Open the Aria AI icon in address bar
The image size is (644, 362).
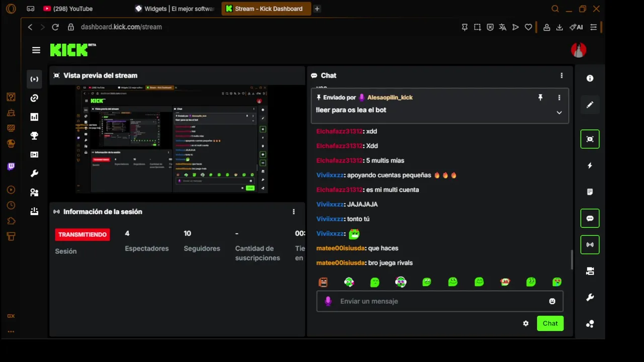click(576, 27)
